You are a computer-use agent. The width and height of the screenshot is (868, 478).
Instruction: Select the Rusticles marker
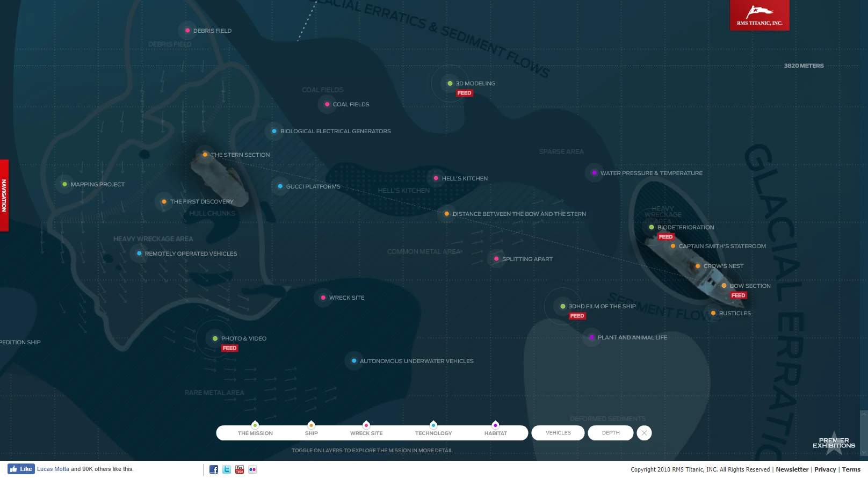click(713, 313)
